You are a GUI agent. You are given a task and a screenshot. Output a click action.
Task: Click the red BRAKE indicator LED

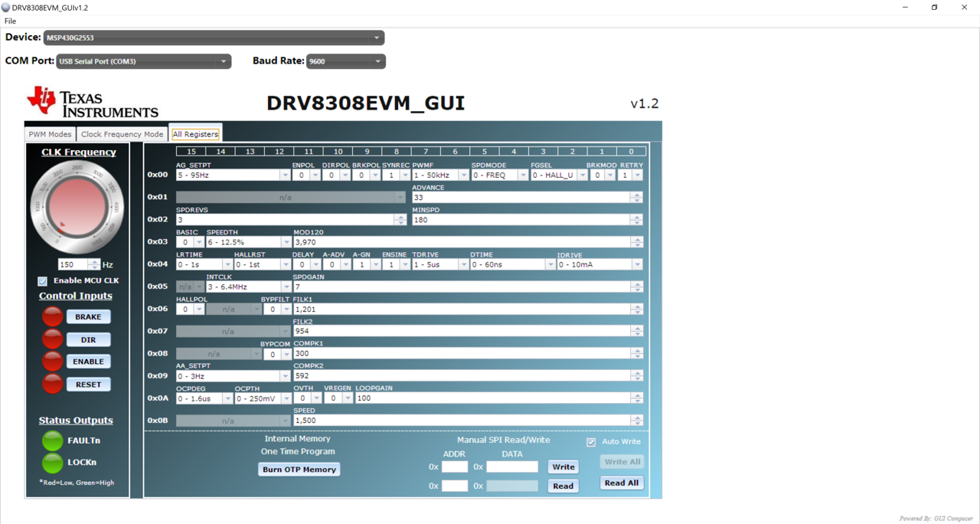pyautogui.click(x=53, y=316)
